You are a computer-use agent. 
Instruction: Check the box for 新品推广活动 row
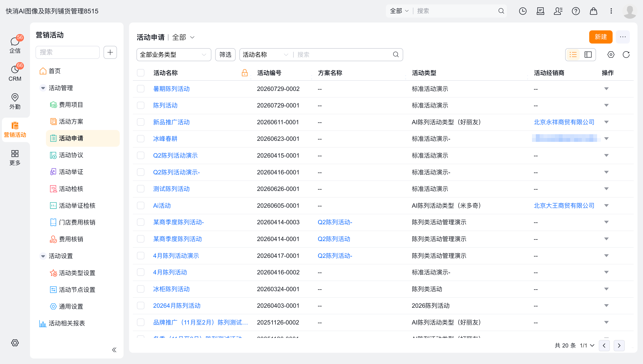(141, 122)
